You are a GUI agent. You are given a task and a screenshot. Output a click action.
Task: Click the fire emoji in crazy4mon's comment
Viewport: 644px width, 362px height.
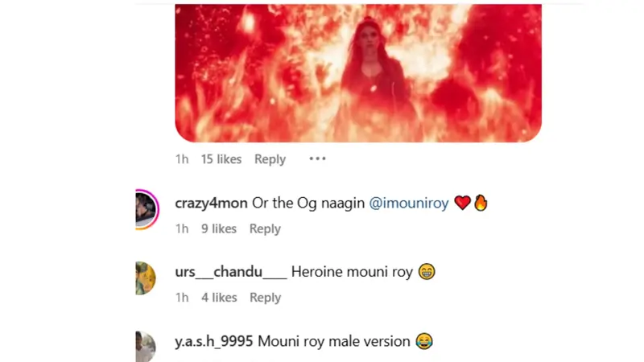[x=481, y=204]
